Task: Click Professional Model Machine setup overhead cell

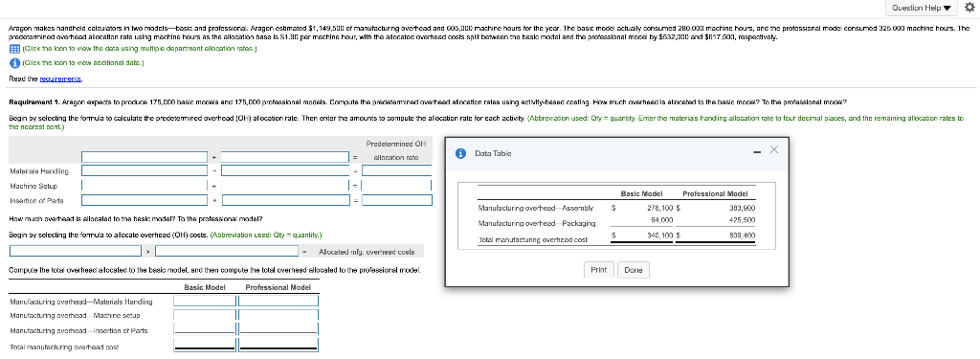Action: point(278,315)
